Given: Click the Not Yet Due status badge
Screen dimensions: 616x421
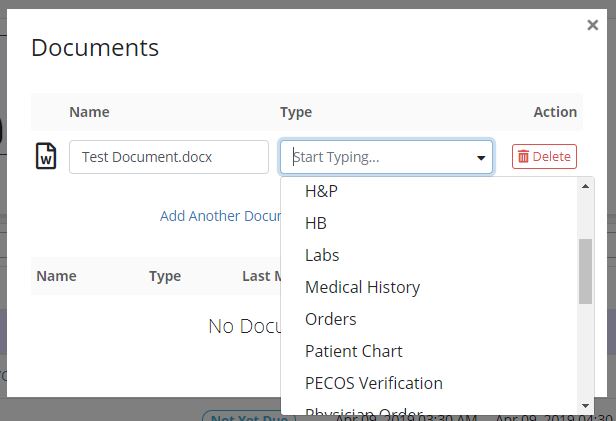Looking at the screenshot, I should point(245,415).
